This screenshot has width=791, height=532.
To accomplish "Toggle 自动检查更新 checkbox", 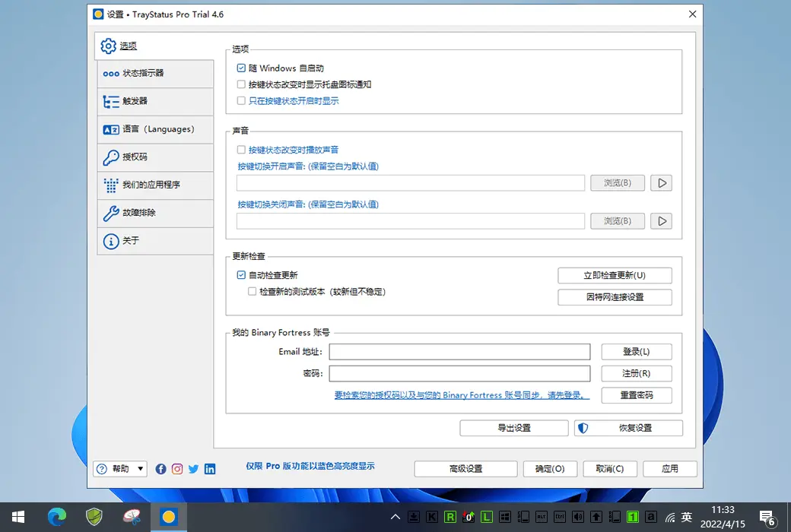I will tap(241, 275).
